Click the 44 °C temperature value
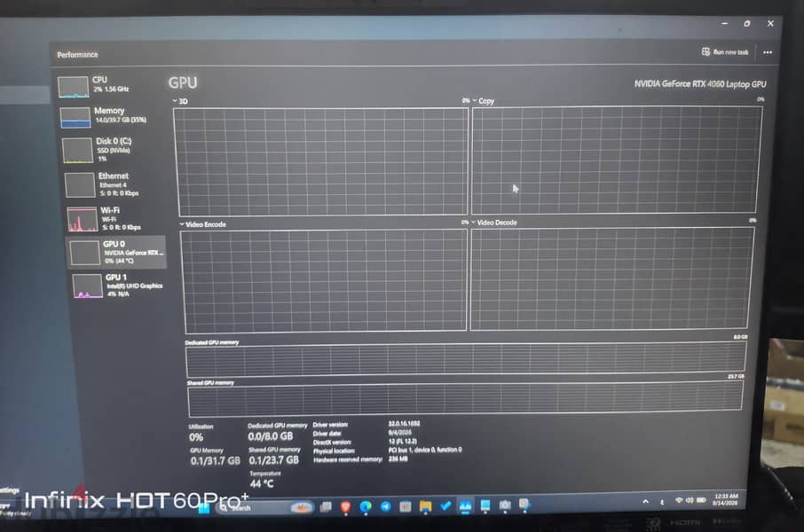Viewport: 804px width, 532px height. pos(262,483)
